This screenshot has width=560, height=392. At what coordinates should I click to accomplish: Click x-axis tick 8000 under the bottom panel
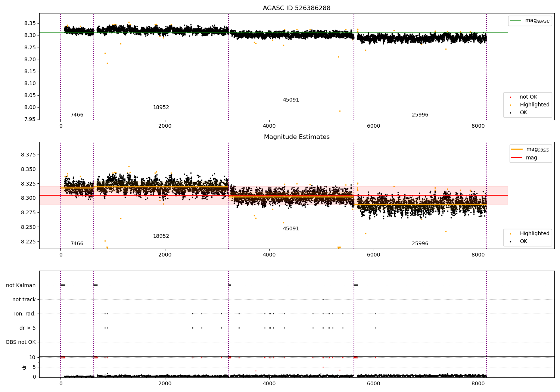tap(478, 383)
